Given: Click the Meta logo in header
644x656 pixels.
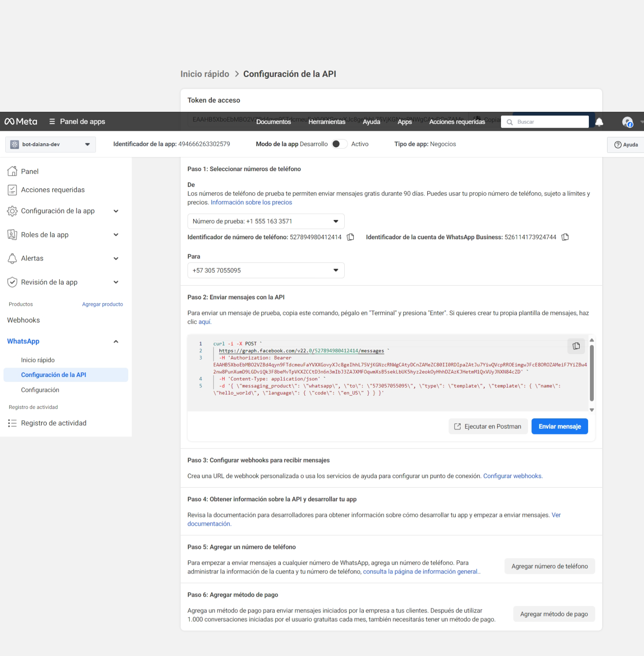Looking at the screenshot, I should [21, 122].
